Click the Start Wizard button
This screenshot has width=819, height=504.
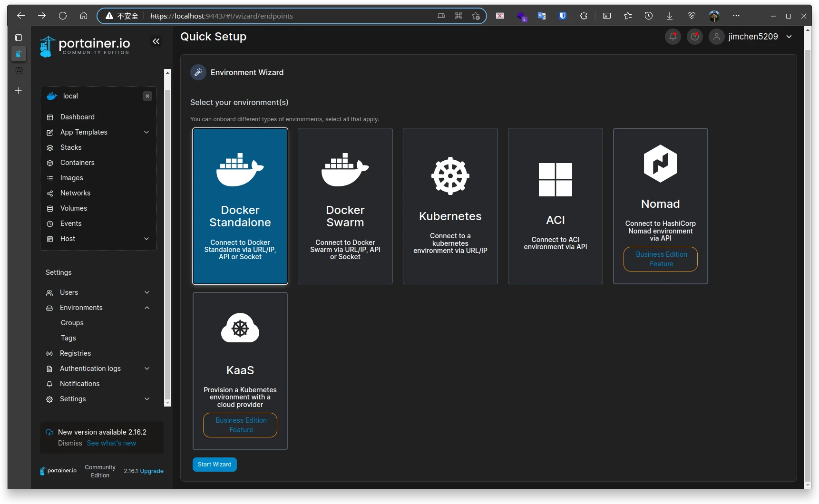[214, 465]
